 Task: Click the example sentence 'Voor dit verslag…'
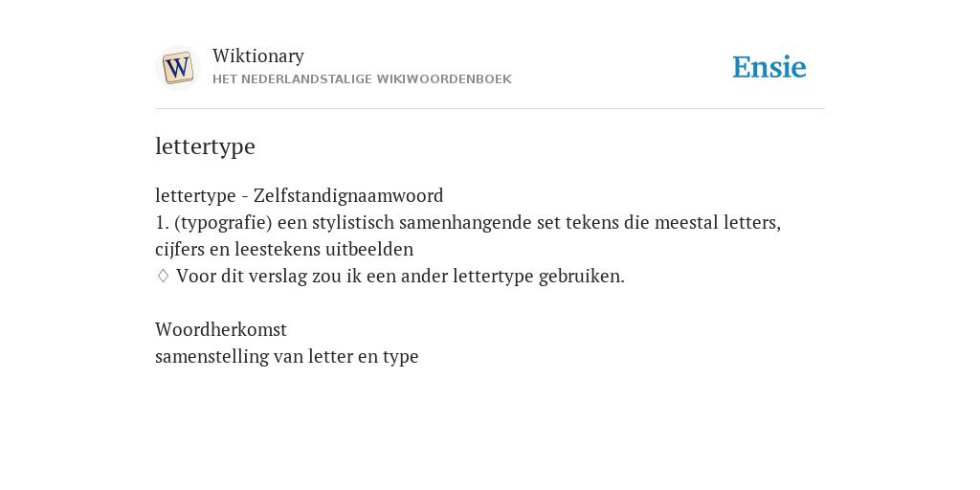(x=400, y=277)
